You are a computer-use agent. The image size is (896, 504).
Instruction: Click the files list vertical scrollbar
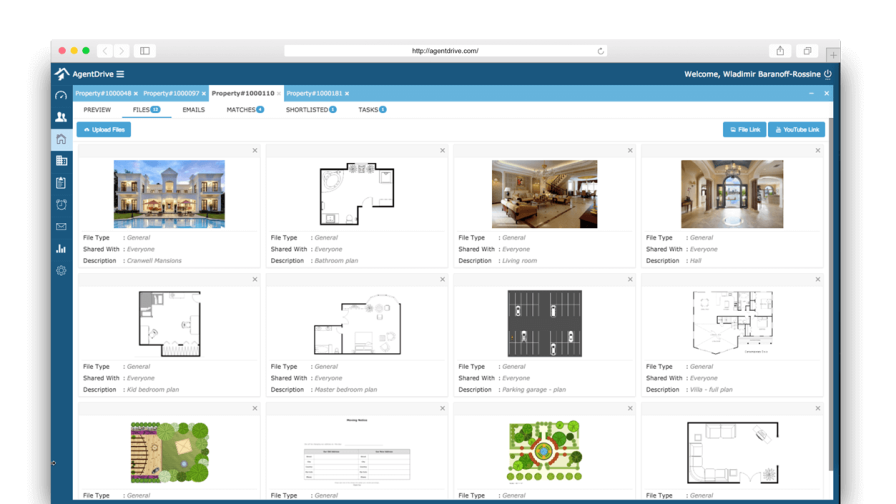pos(830,294)
